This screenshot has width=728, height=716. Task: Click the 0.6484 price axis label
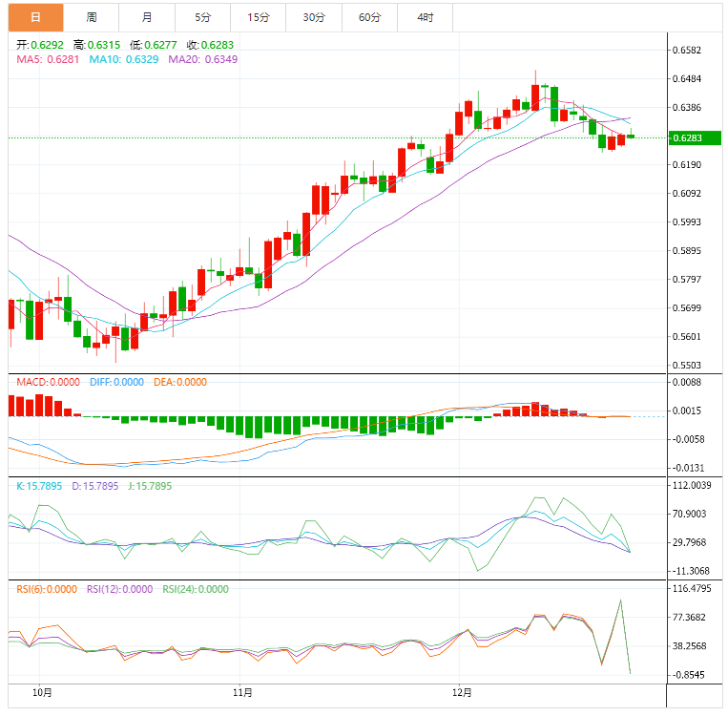click(687, 79)
